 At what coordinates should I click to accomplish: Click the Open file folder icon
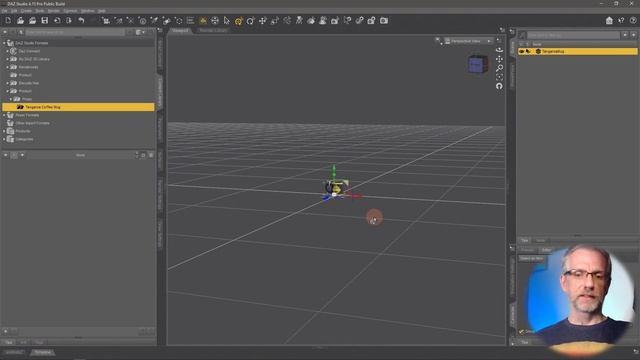pyautogui.click(x=20, y=20)
